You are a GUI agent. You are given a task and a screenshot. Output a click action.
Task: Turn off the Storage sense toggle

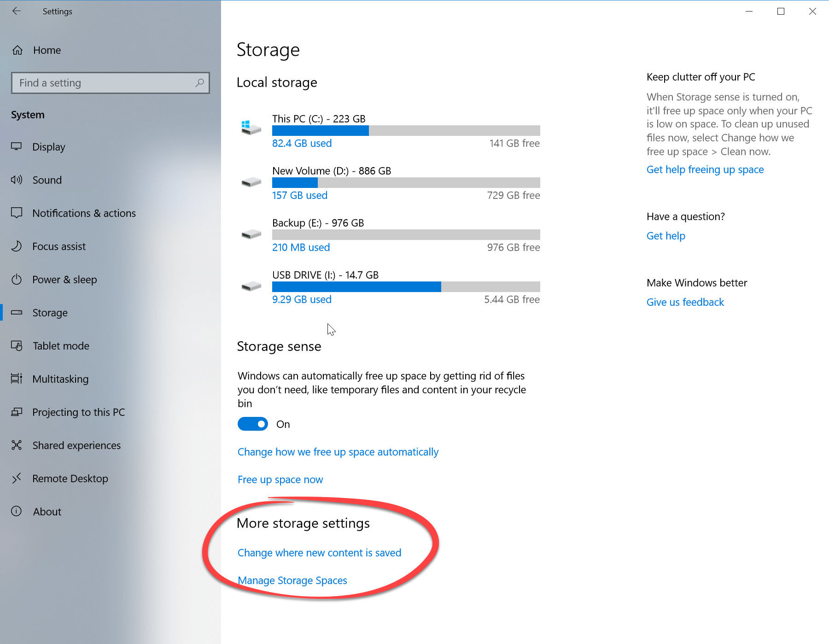[x=253, y=424]
